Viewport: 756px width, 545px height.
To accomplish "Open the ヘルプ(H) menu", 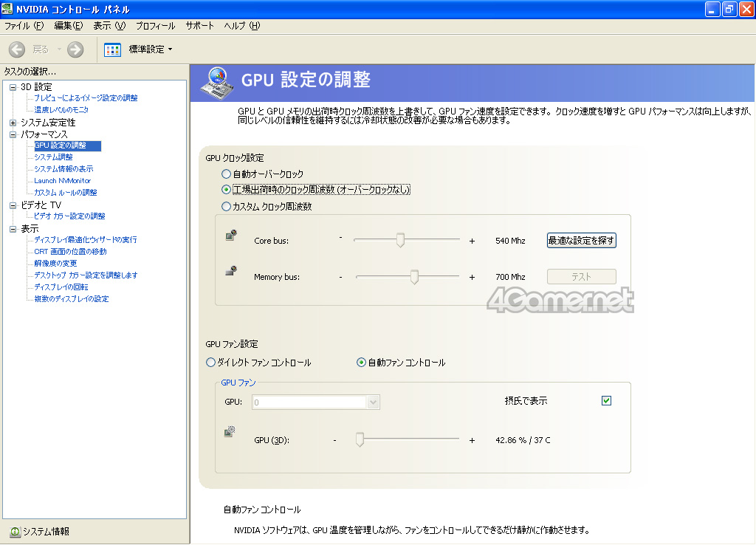I will pos(242,26).
